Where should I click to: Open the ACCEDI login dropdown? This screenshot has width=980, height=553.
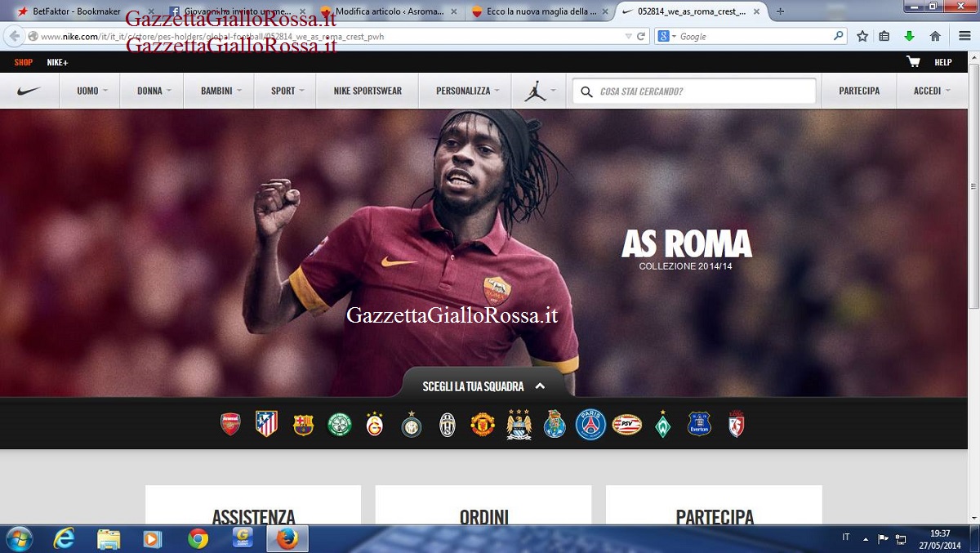tap(931, 91)
